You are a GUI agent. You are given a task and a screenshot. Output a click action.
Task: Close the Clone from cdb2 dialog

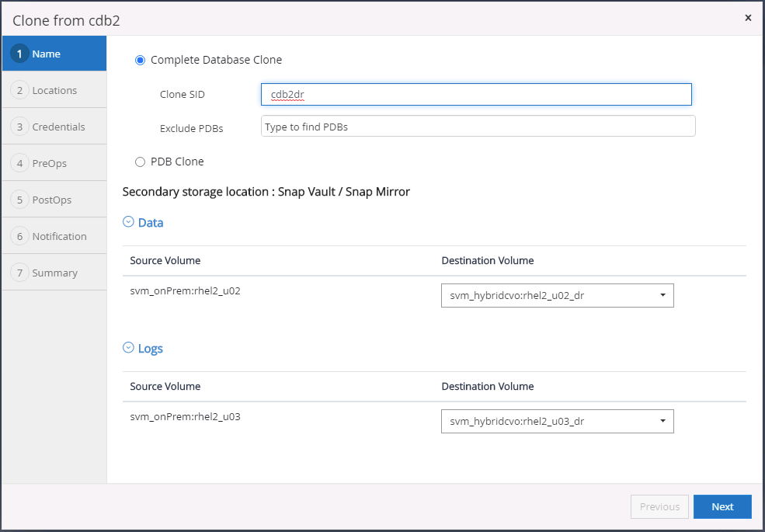pos(748,18)
